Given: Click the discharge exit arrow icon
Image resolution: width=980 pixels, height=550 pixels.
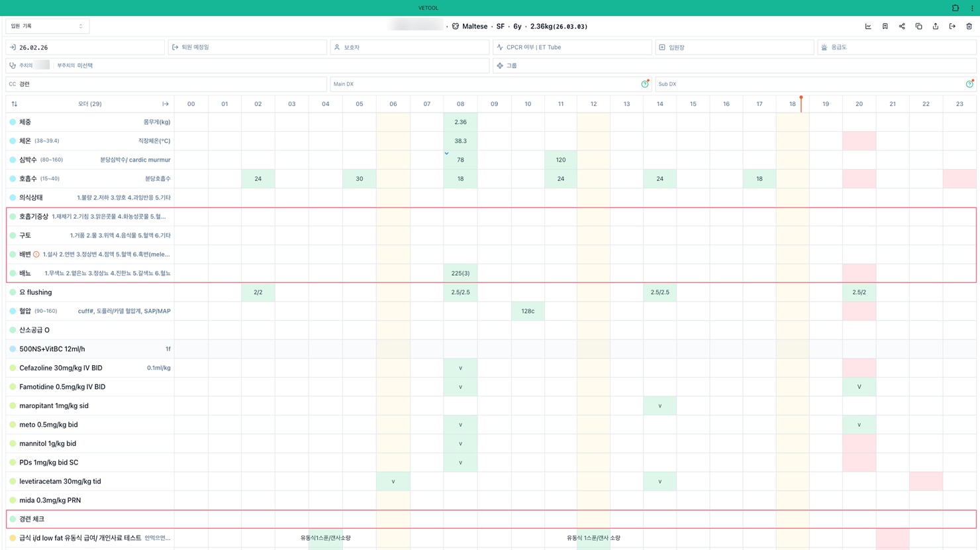Looking at the screenshot, I should (952, 27).
